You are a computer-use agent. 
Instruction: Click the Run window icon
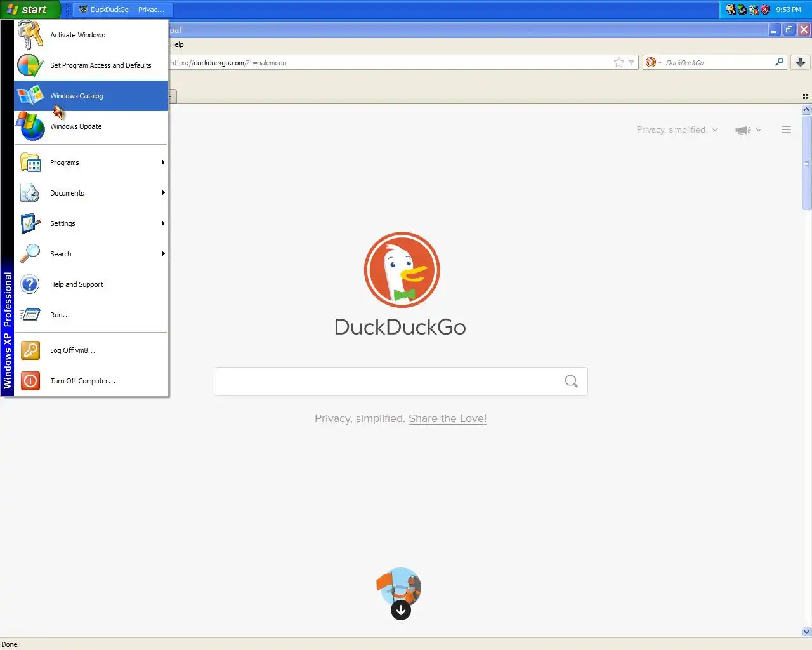30,315
